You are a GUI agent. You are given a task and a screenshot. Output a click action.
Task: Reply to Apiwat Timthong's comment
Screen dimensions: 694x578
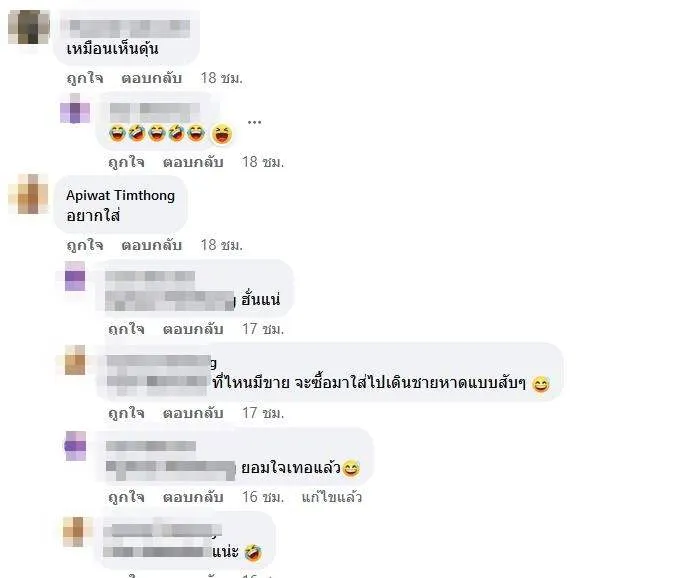pos(151,245)
